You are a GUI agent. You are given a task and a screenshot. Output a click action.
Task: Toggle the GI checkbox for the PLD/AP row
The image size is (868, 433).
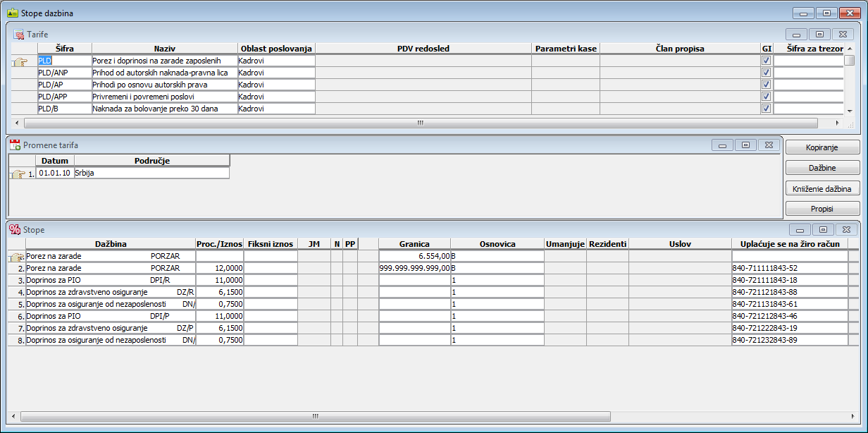pyautogui.click(x=766, y=85)
